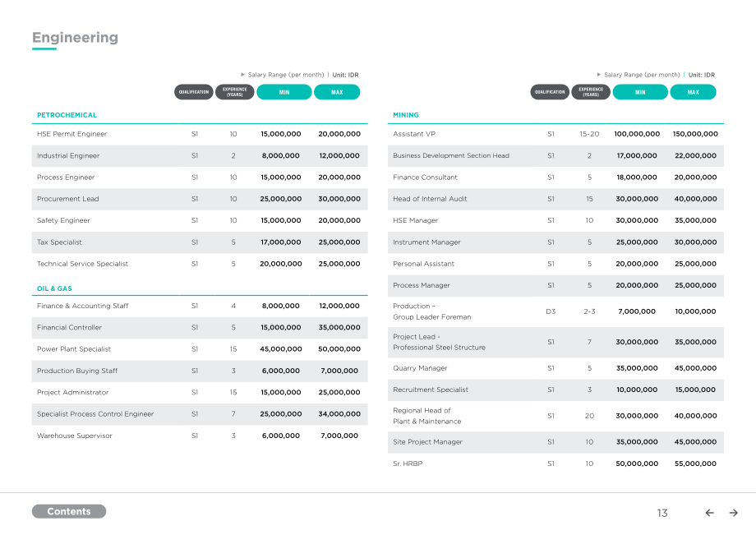The image size is (756, 535).
Task: Click right table Experience (Years) header pill
Action: [x=591, y=92]
